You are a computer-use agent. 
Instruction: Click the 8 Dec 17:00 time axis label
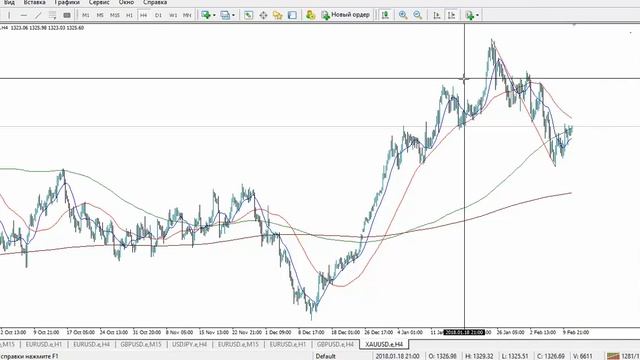(311, 332)
